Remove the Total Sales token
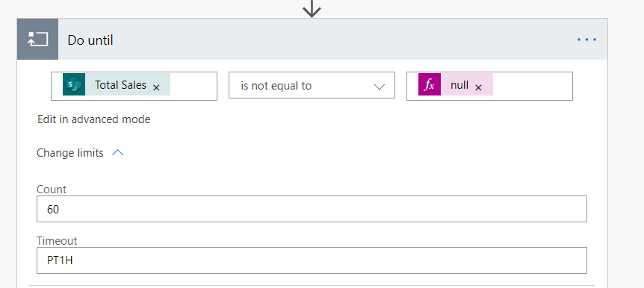 pos(156,87)
